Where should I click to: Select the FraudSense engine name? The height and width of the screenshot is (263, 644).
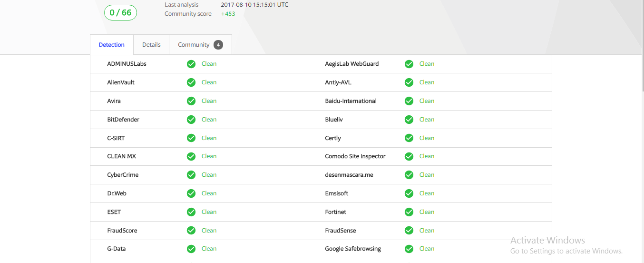tap(341, 231)
